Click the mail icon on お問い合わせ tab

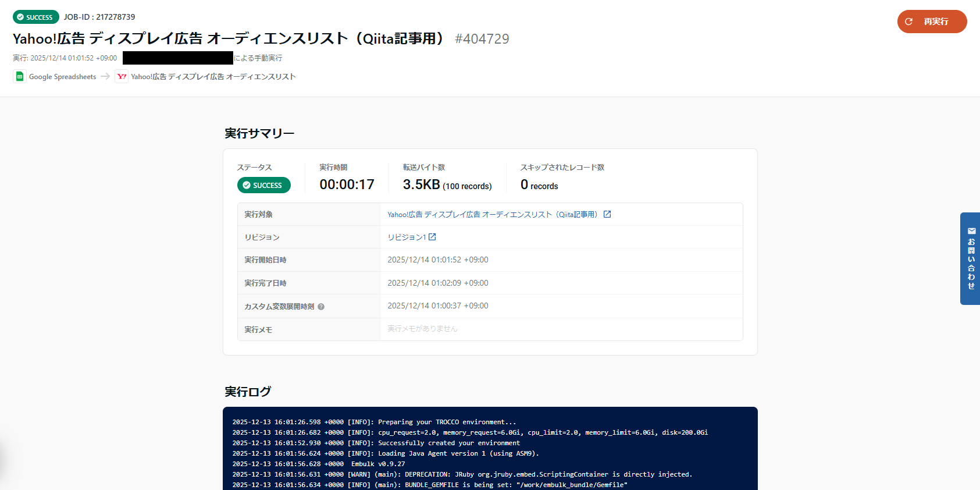[971, 231]
